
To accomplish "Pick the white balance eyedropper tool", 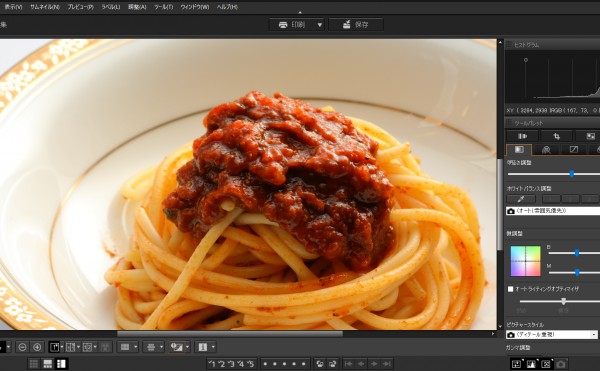I will [x=521, y=199].
